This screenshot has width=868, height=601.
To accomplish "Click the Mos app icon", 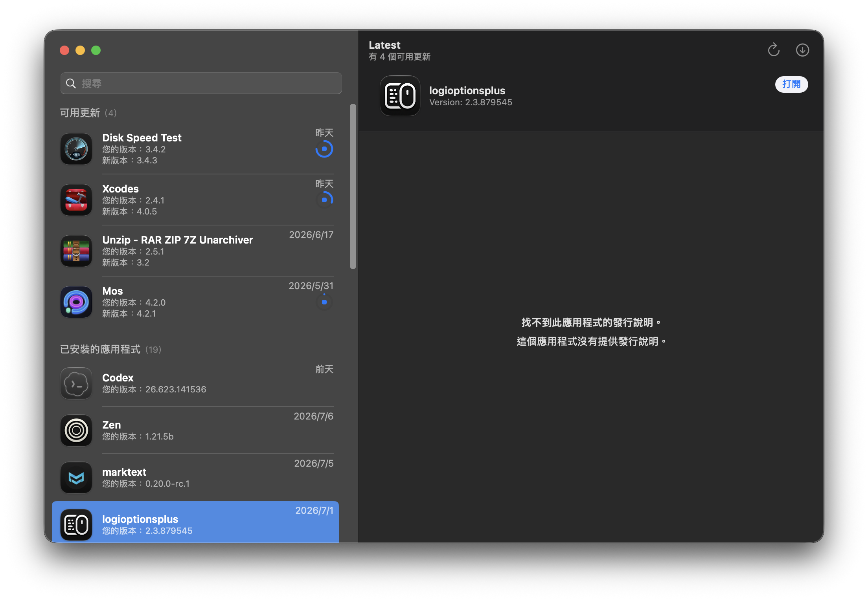I will point(76,302).
